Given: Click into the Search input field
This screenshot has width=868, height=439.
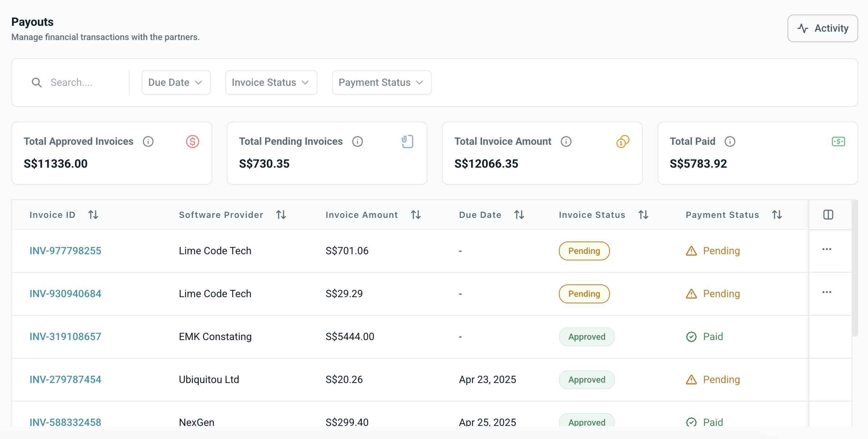Looking at the screenshot, I should click(x=84, y=83).
